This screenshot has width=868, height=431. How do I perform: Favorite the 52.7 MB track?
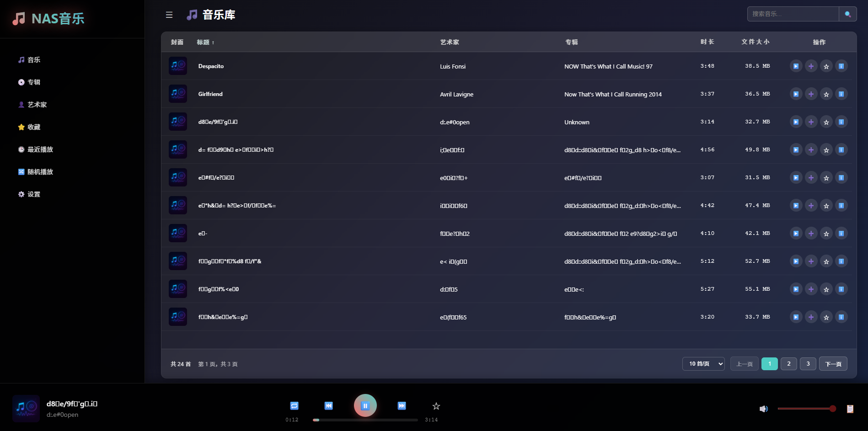[x=826, y=261]
